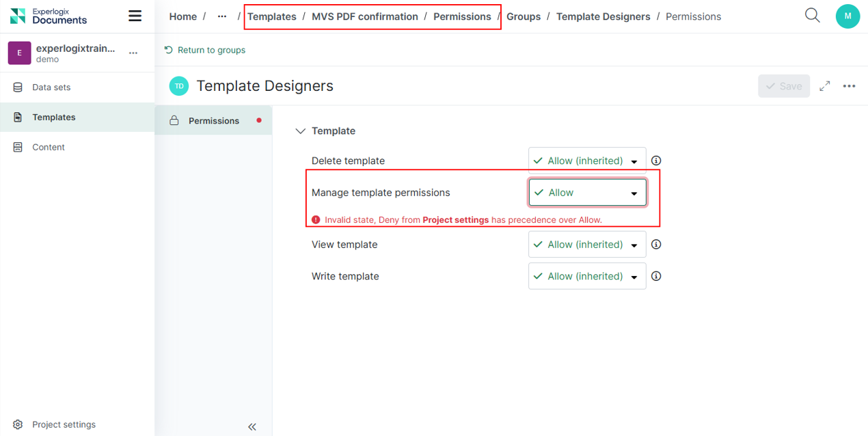The width and height of the screenshot is (868, 436).
Task: Click the user avatar M icon
Action: coord(847,16)
